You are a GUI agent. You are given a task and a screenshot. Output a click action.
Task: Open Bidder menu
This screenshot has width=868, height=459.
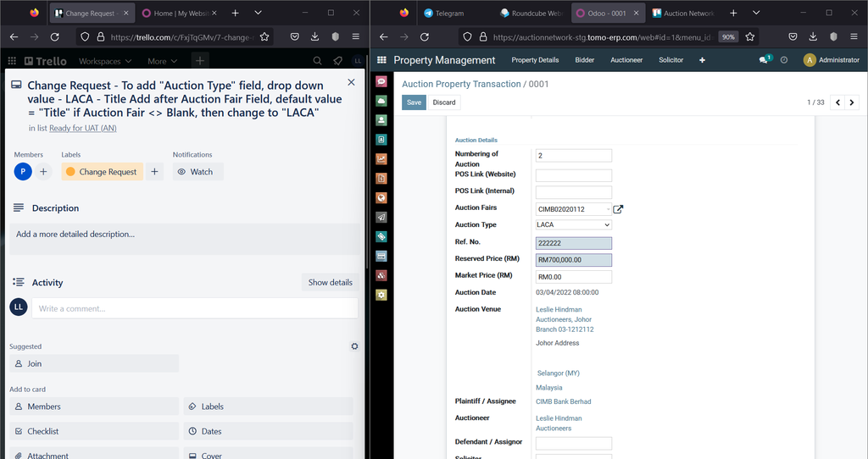click(585, 60)
